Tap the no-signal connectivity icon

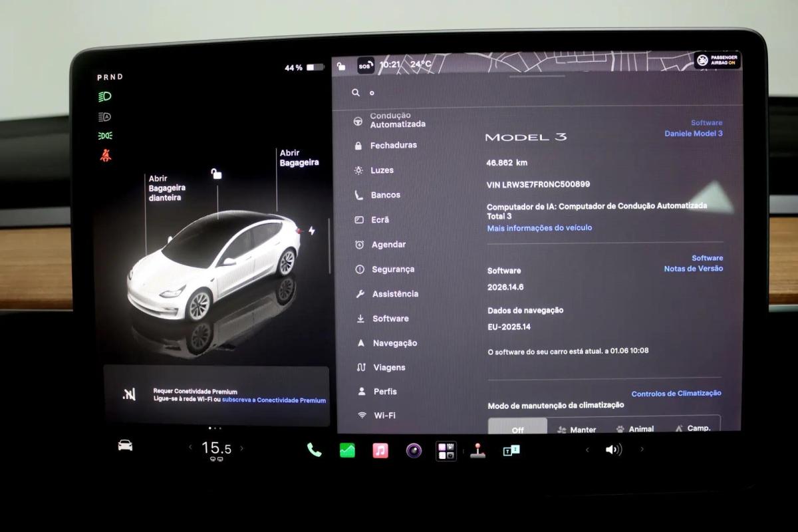coord(129,394)
